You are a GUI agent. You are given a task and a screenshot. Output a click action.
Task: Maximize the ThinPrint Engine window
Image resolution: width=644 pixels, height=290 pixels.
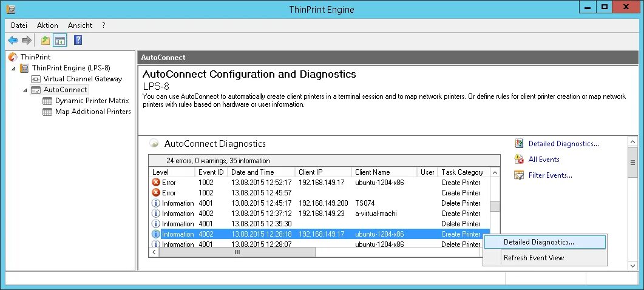point(604,7)
